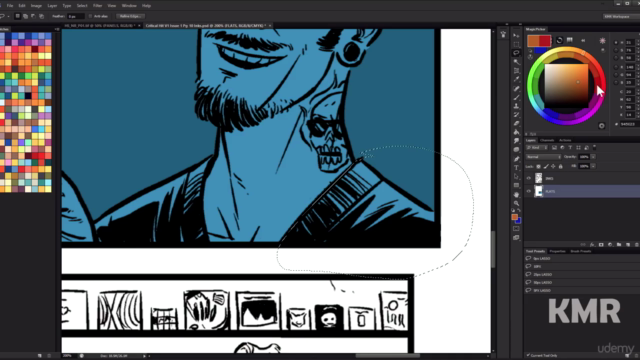Click the delete layer trash icon

click(636, 244)
